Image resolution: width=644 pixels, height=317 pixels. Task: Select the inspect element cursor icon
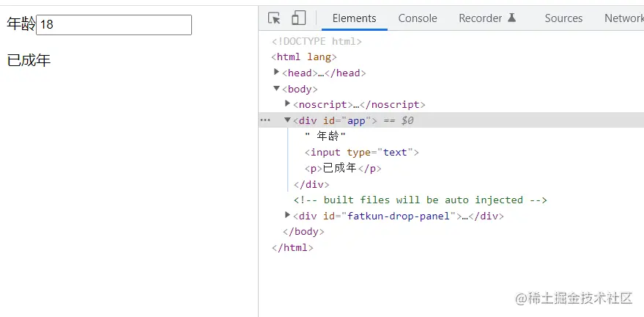click(275, 18)
